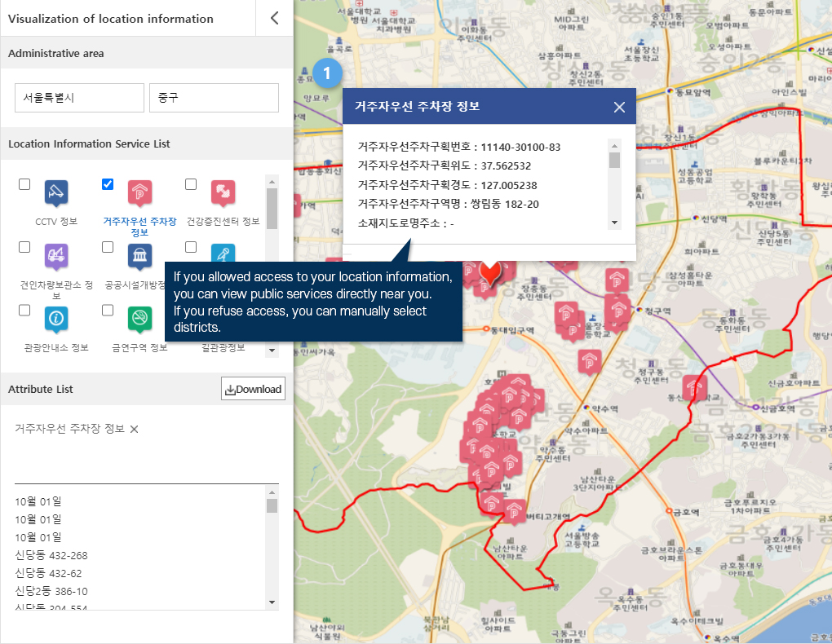Open the 중구 district selector
The image size is (832, 644).
tap(214, 98)
